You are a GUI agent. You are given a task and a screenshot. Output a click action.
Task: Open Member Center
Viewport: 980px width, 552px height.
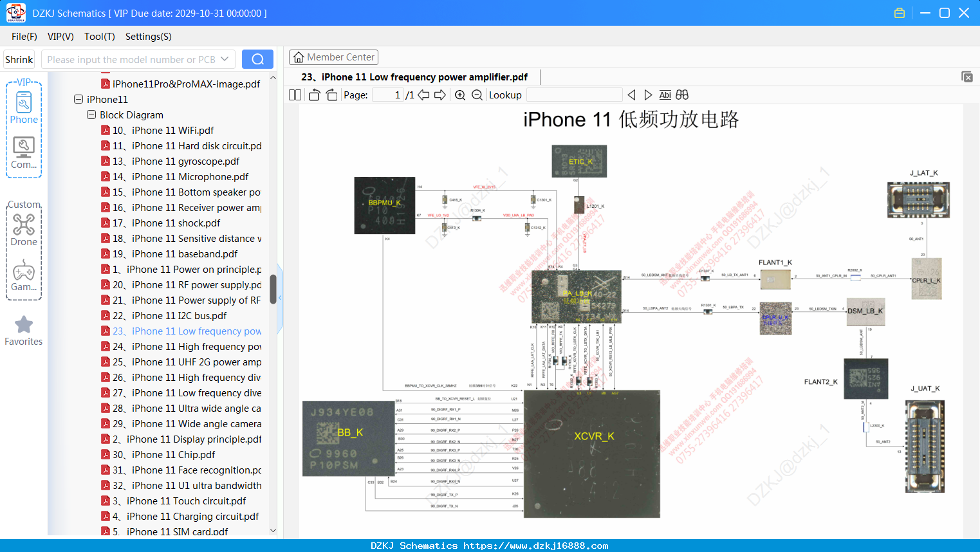click(333, 57)
